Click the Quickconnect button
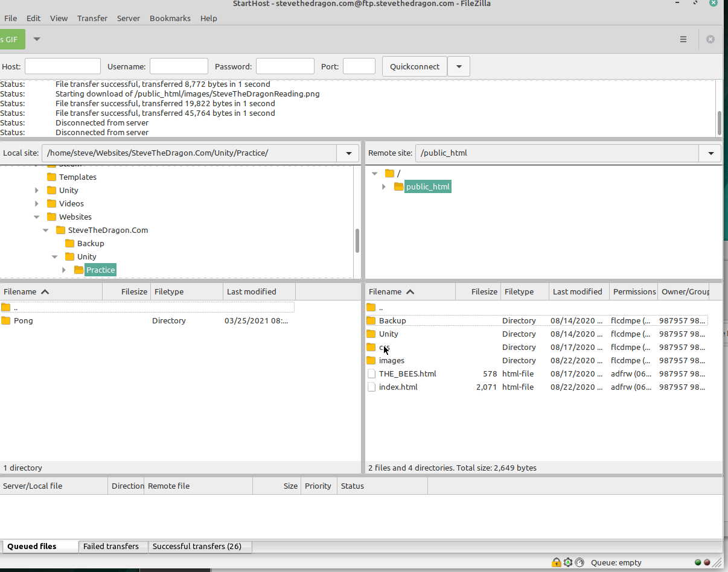This screenshot has height=572, width=728. [x=415, y=66]
